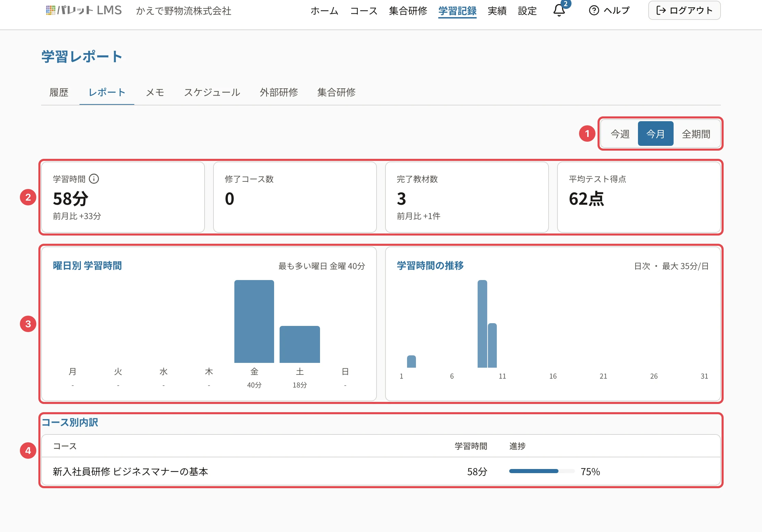Go to ホーム in top navigation
The width and height of the screenshot is (762, 532).
coord(324,11)
